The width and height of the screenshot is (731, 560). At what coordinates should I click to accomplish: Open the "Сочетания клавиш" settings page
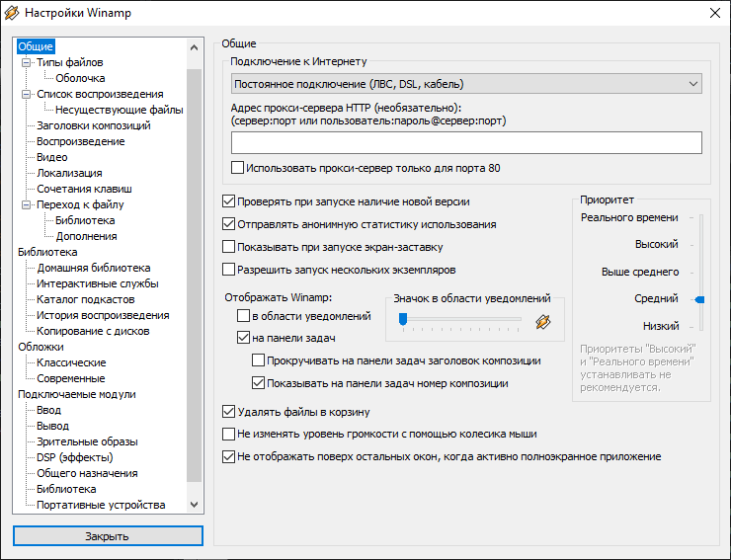click(84, 189)
